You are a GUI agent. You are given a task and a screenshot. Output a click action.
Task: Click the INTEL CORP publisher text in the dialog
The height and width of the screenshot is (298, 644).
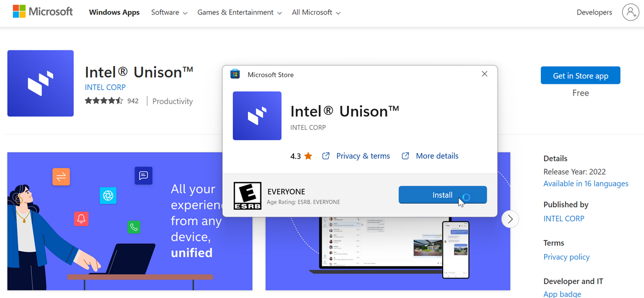tap(308, 128)
